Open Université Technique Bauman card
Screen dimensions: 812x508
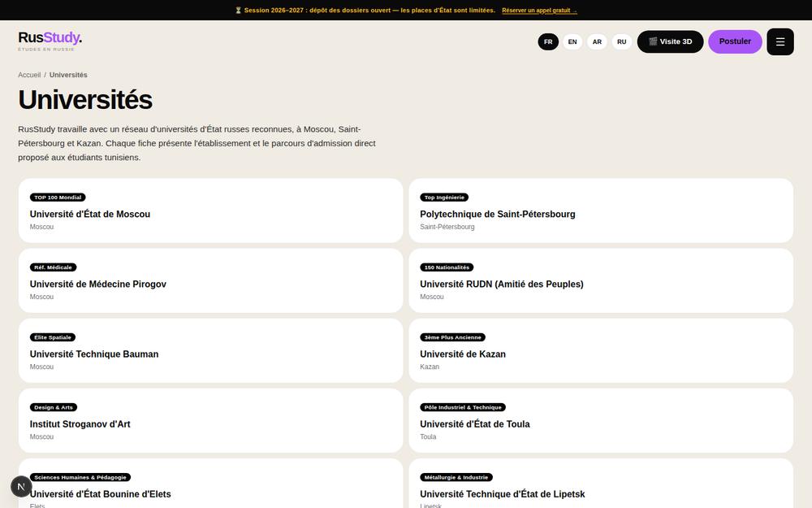(211, 350)
